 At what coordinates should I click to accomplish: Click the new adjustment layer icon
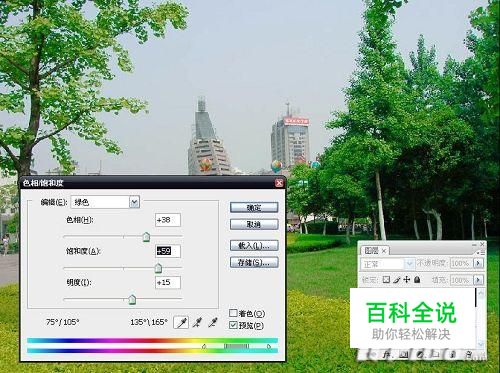point(420,355)
